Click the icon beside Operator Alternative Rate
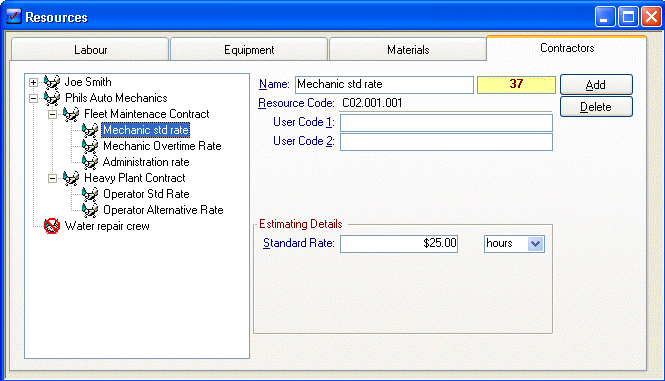The width and height of the screenshot is (665, 381). [x=90, y=210]
